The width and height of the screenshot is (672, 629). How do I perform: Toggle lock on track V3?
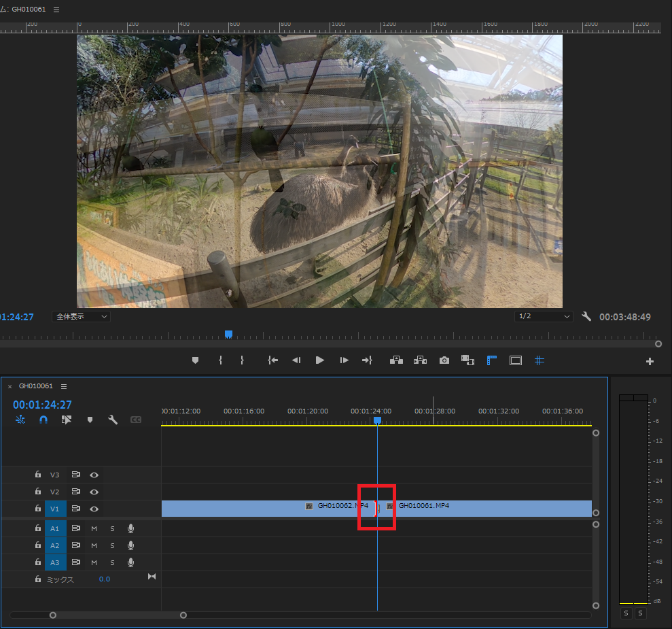click(x=38, y=474)
